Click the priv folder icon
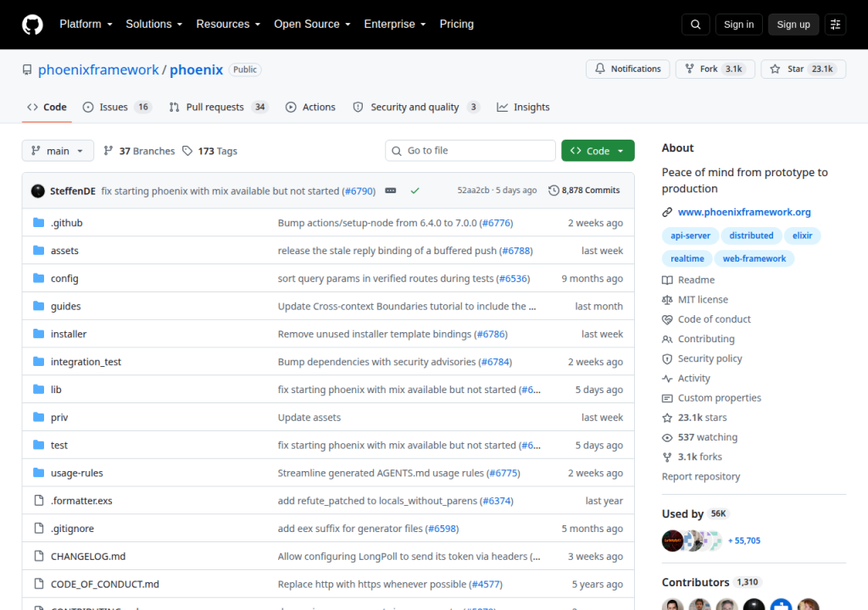 point(38,417)
